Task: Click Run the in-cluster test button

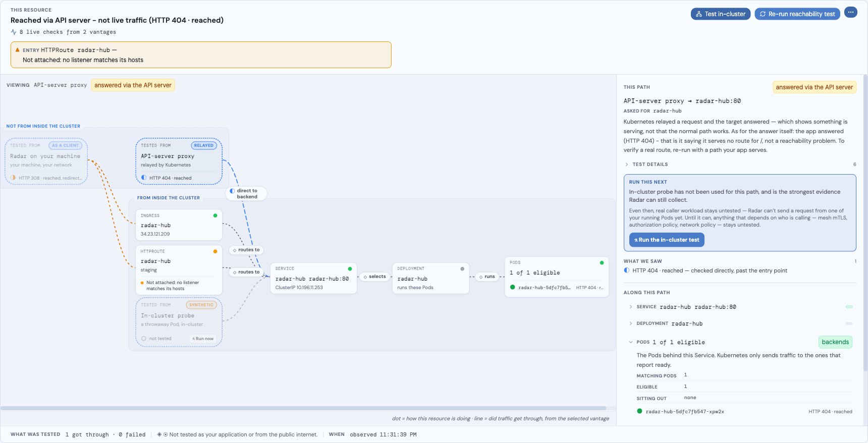Action: pos(667,240)
